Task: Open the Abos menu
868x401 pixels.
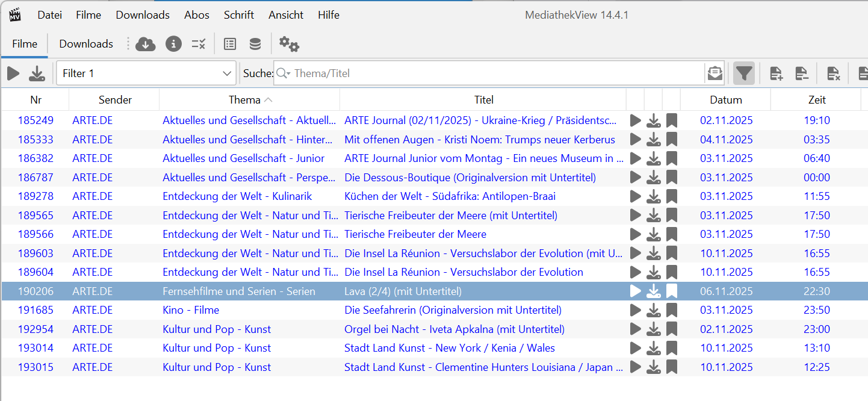Action: (x=197, y=15)
